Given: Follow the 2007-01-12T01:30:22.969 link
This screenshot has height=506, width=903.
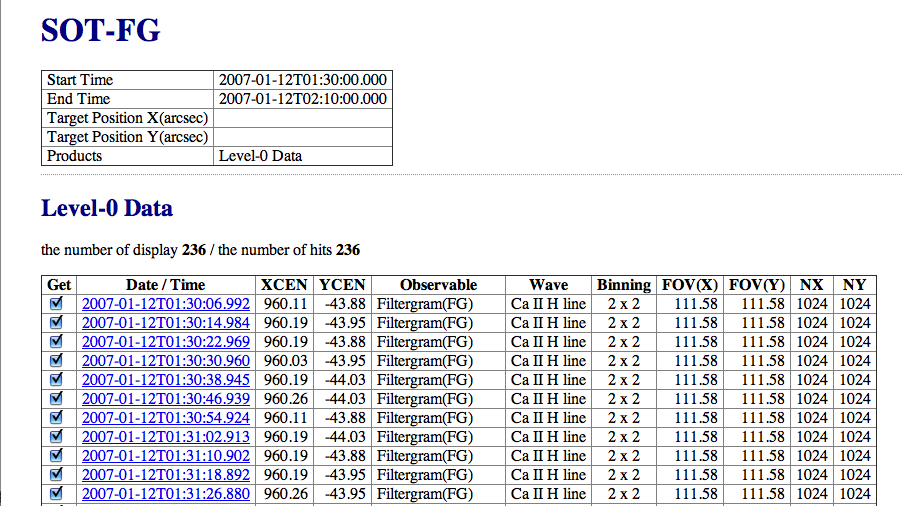Looking at the screenshot, I should tap(165, 342).
